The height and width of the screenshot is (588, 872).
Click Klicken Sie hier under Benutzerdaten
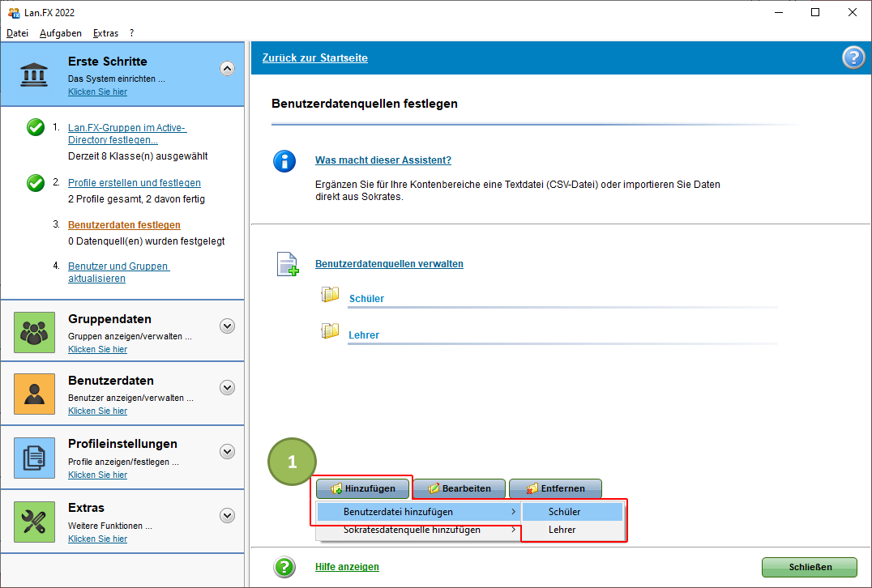97,411
